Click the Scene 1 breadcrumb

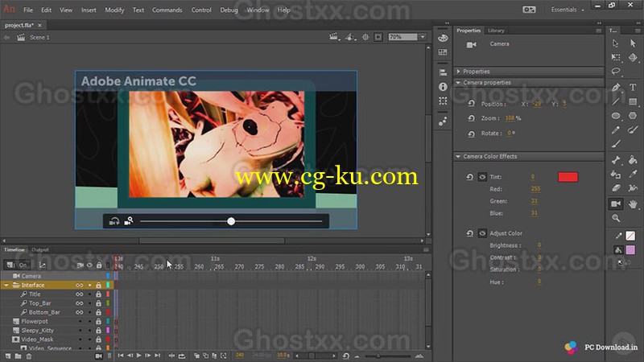[39, 37]
